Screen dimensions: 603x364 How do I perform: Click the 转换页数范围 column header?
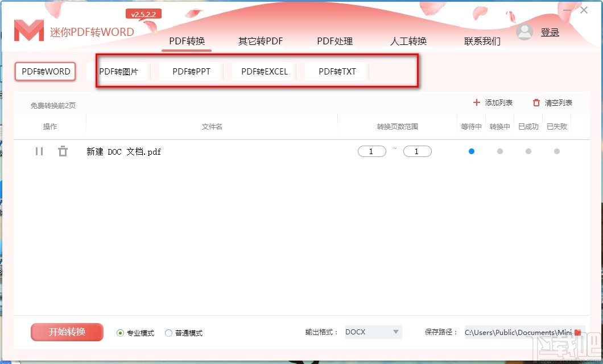click(x=397, y=126)
